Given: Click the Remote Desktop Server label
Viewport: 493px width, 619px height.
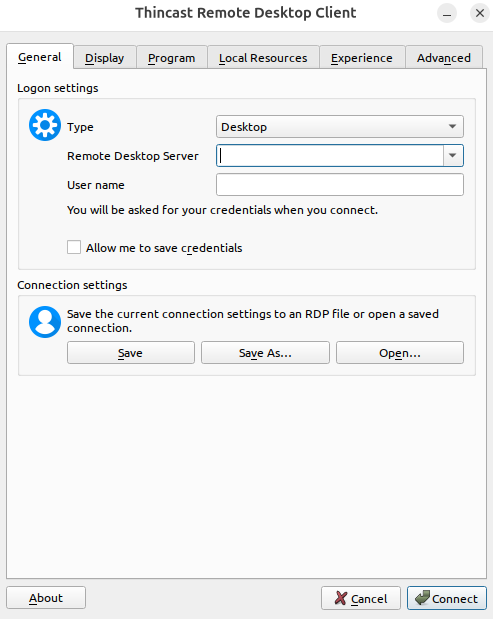Looking at the screenshot, I should [x=133, y=156].
